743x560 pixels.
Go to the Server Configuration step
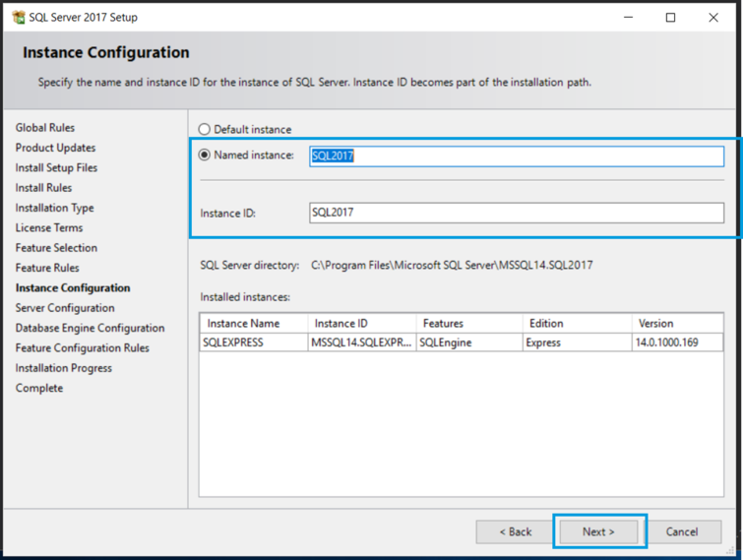coord(65,308)
